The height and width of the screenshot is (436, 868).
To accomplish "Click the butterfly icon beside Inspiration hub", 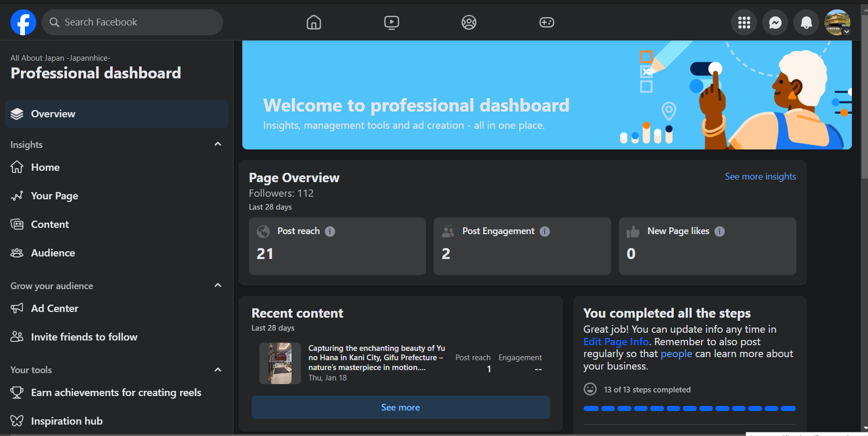I will [x=17, y=421].
